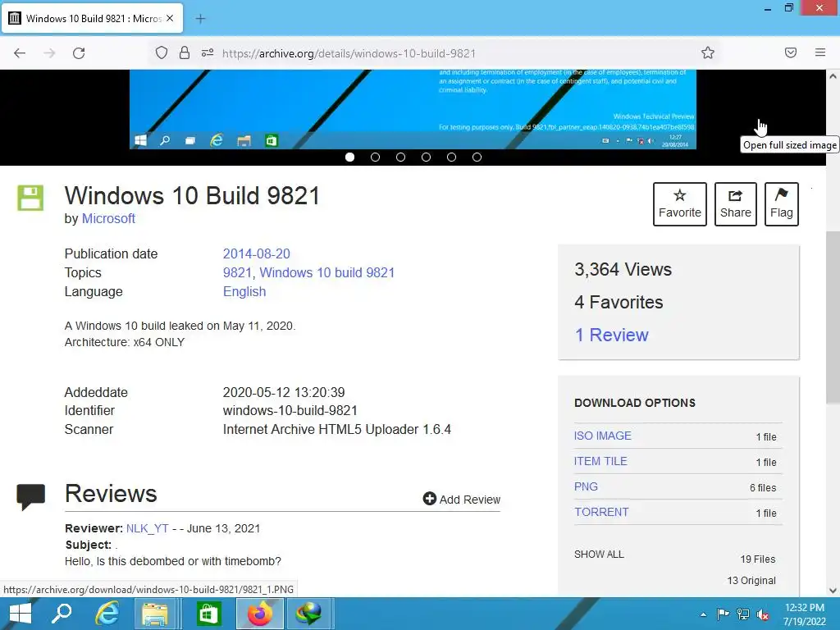Click the 3,364 Views text
Screen dimensions: 840x630
623,269
